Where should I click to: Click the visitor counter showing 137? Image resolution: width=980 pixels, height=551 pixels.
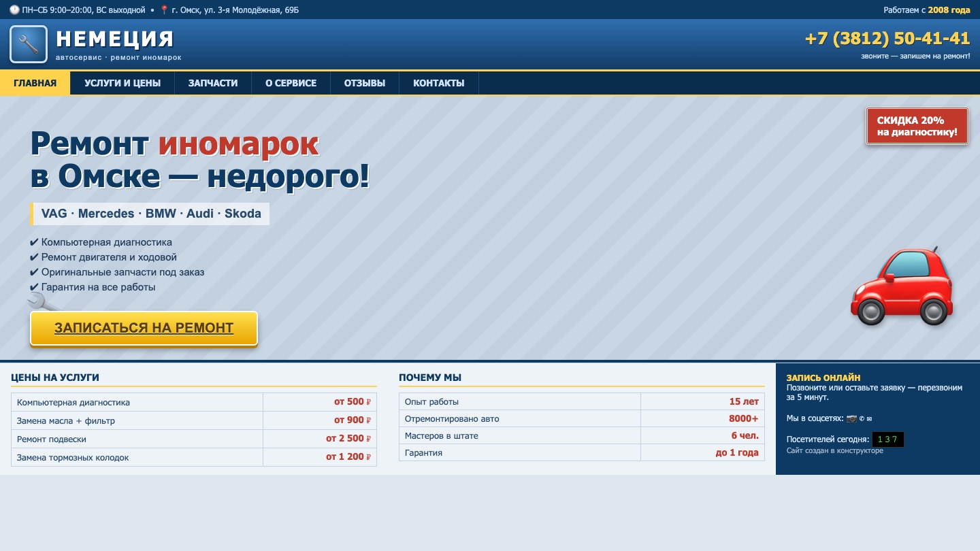pyautogui.click(x=888, y=439)
